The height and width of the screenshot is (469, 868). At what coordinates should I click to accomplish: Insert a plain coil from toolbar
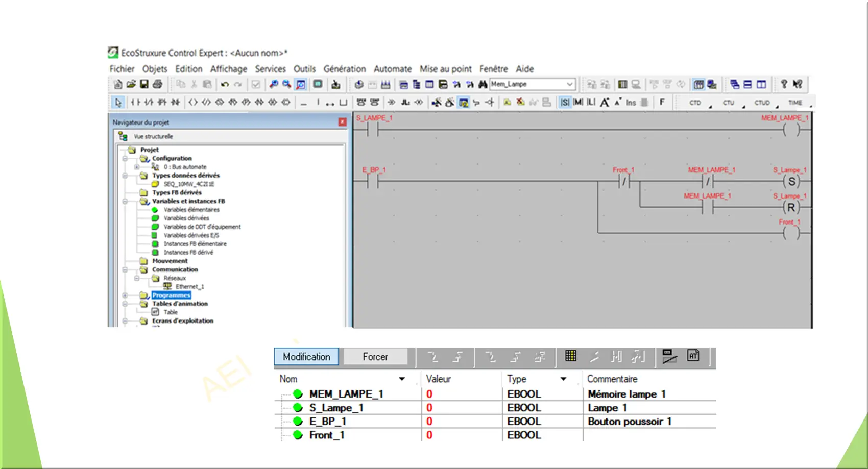click(x=193, y=103)
